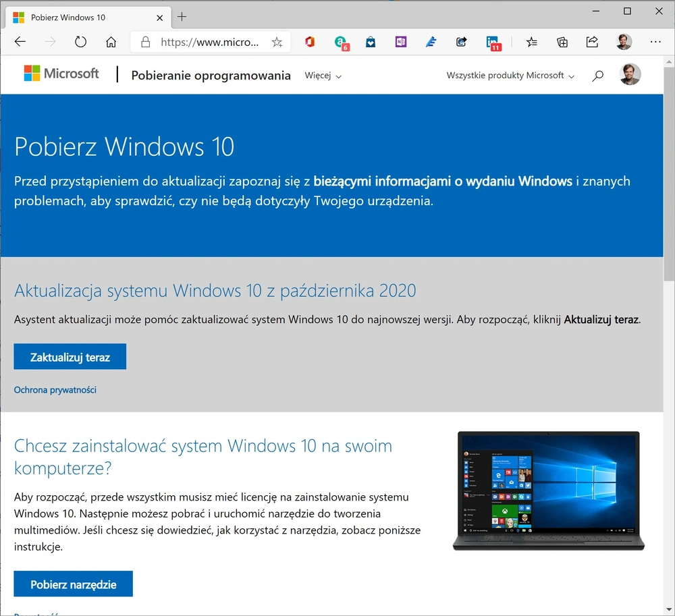Go back to the previous page
The image size is (675, 616).
click(x=20, y=42)
